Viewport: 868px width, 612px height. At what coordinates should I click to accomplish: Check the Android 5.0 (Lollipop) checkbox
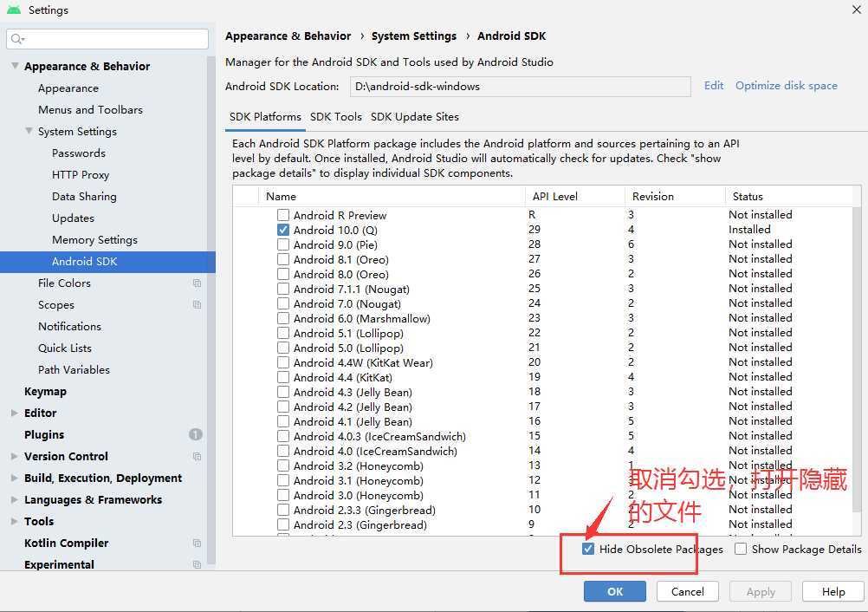point(283,348)
